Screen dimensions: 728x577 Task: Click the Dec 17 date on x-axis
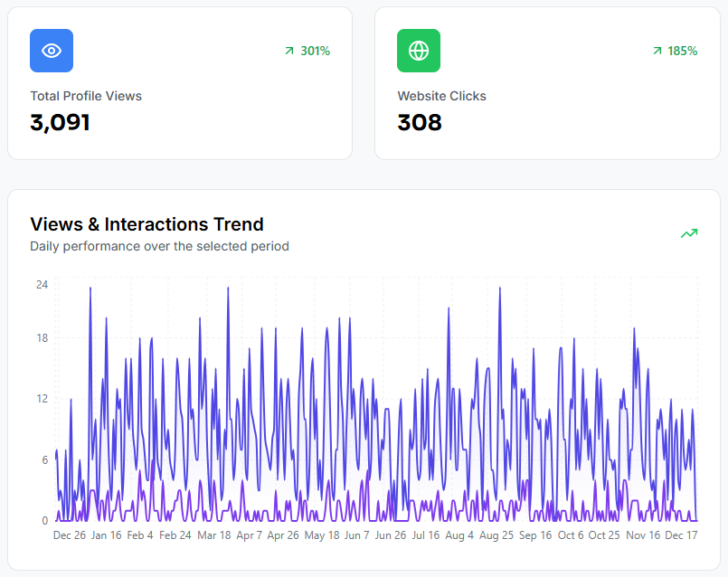681,535
